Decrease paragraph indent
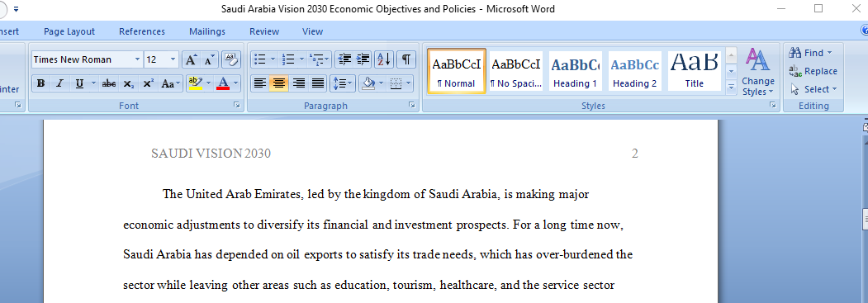Screen dimensions: 868x303 click(344, 59)
